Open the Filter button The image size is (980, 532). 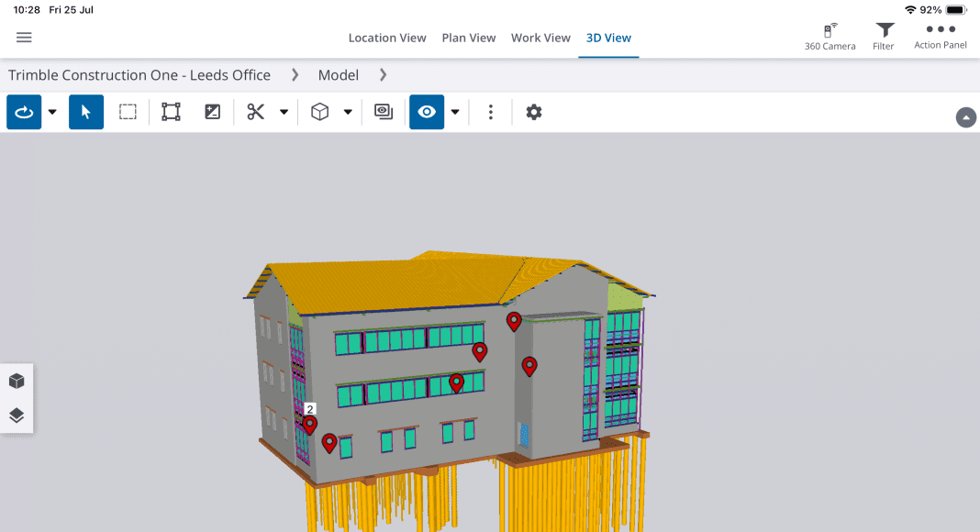[884, 37]
